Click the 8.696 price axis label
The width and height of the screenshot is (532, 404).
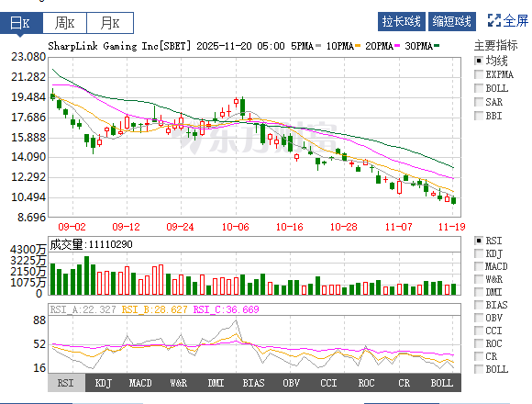[31, 218]
